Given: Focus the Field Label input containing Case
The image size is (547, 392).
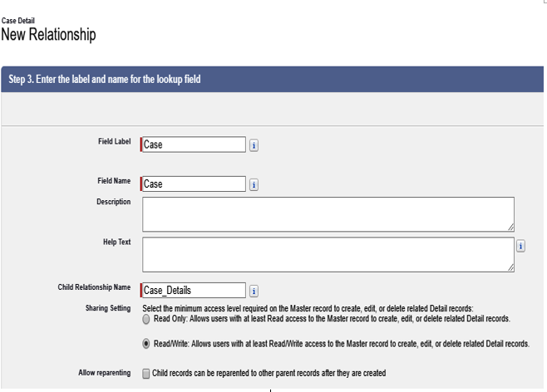Looking at the screenshot, I should [x=193, y=145].
